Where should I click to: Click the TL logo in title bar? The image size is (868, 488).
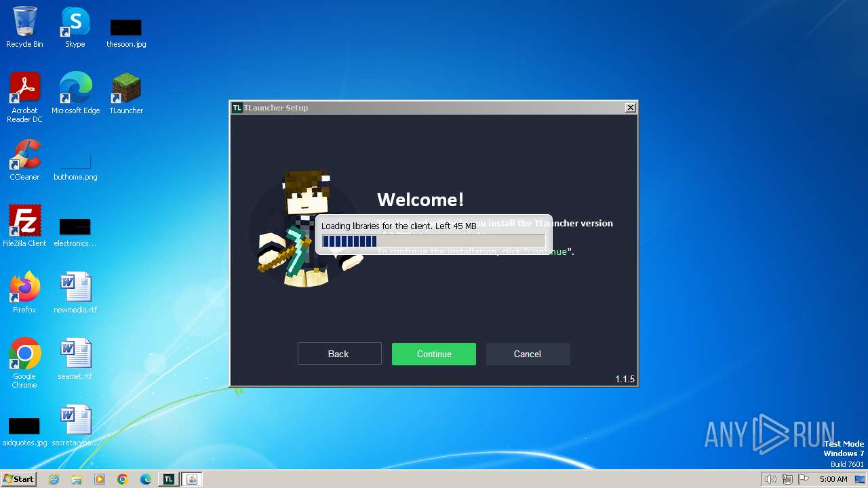tap(237, 107)
